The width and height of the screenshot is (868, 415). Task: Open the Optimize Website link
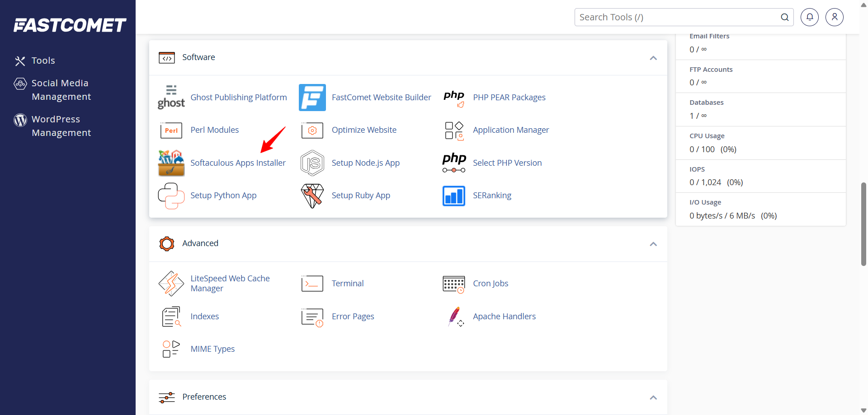[x=364, y=130]
